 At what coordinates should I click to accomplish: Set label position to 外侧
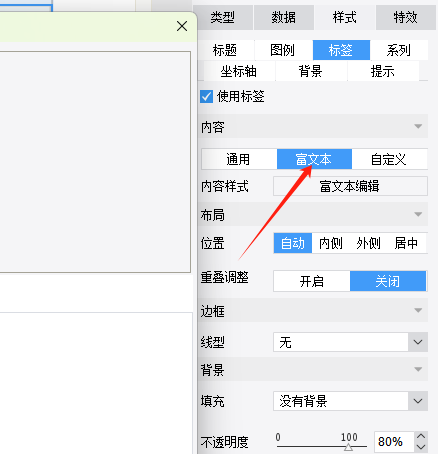[369, 243]
